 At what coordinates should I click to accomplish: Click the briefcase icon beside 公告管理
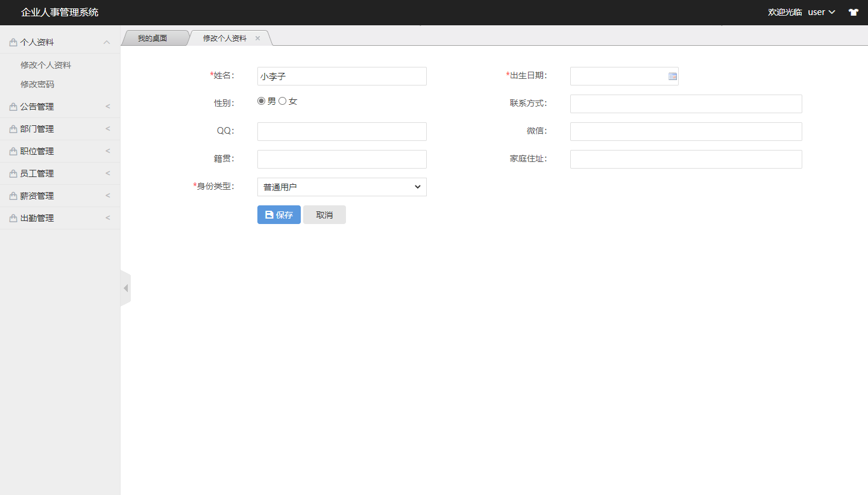(11, 106)
